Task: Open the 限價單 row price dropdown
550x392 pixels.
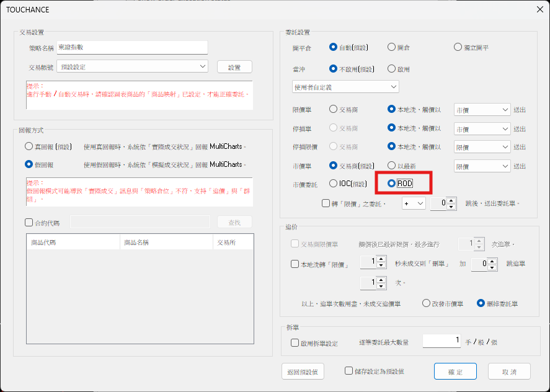Action: point(482,110)
